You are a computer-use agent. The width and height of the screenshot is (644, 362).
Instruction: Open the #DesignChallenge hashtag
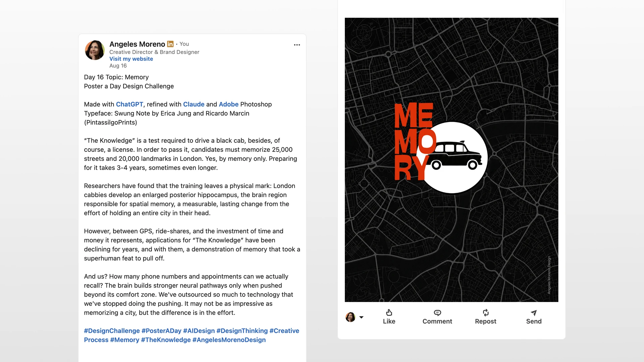pyautogui.click(x=112, y=331)
